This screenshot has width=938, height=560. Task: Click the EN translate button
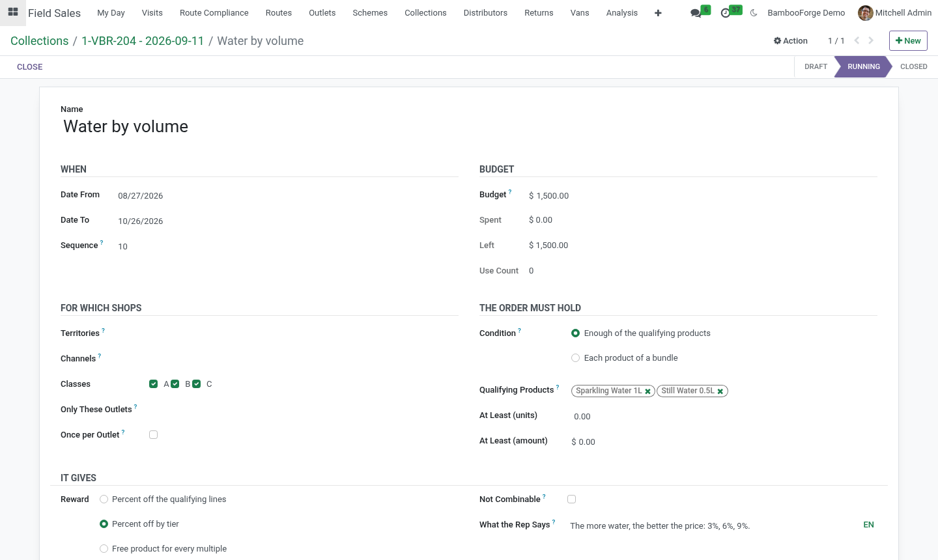click(x=869, y=525)
